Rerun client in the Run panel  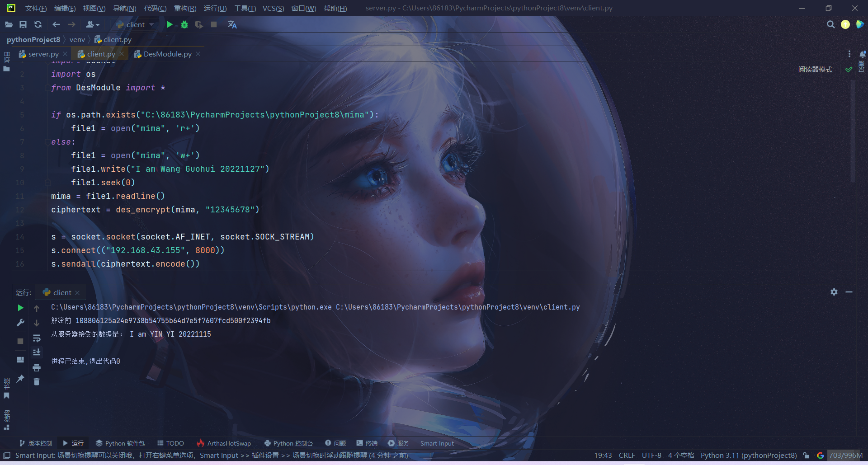pyautogui.click(x=20, y=308)
